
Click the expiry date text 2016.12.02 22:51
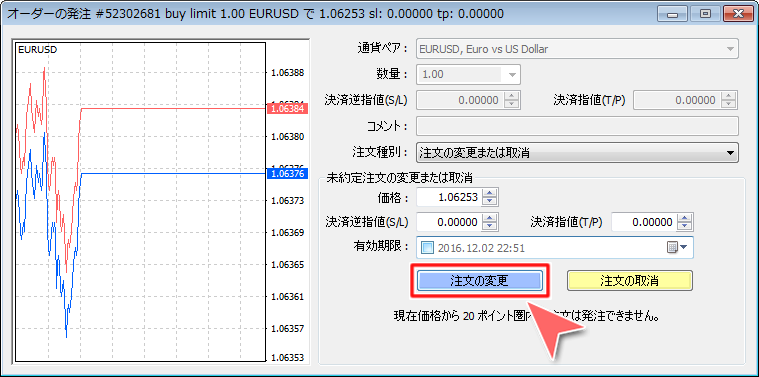[x=481, y=248]
